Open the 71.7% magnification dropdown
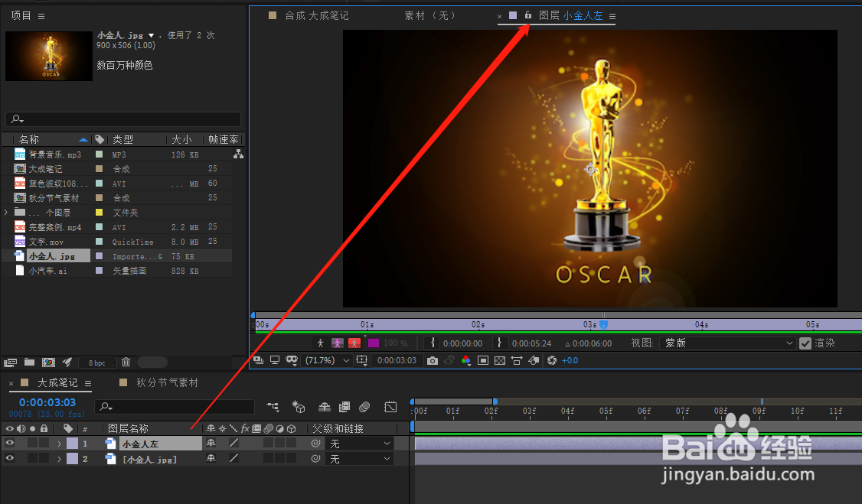This screenshot has height=504, width=862. point(328,361)
